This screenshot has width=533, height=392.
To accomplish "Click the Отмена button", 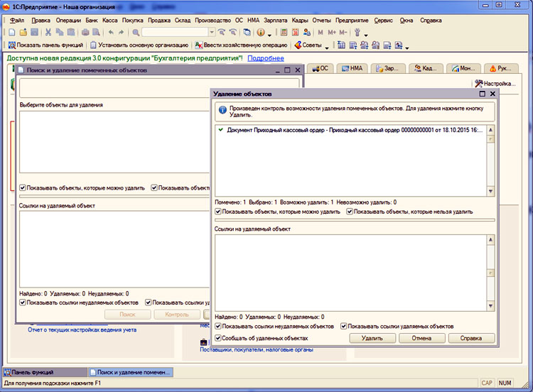I will (422, 338).
